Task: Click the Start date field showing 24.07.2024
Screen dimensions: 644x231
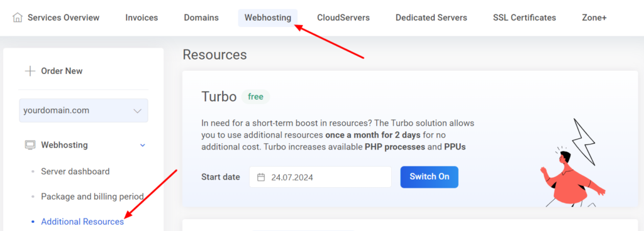Action: (320, 177)
